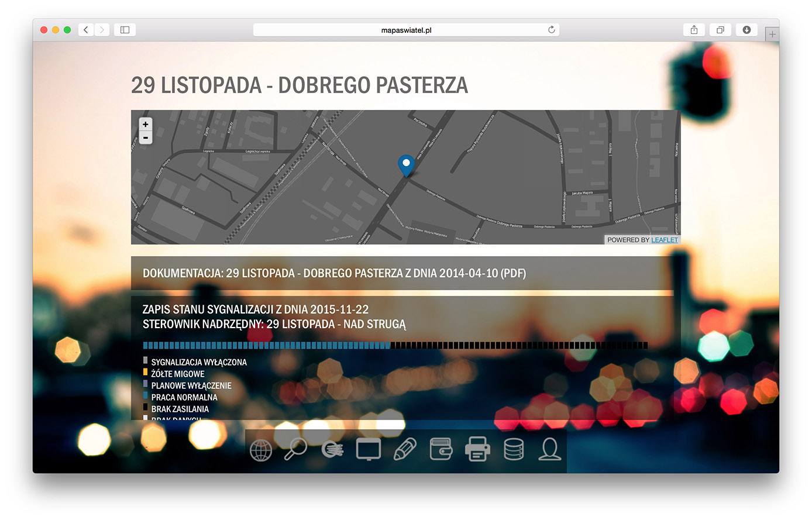The height and width of the screenshot is (520, 812).
Task: Click the 'PRACA NORMALNA' legend label
Action: 184,397
